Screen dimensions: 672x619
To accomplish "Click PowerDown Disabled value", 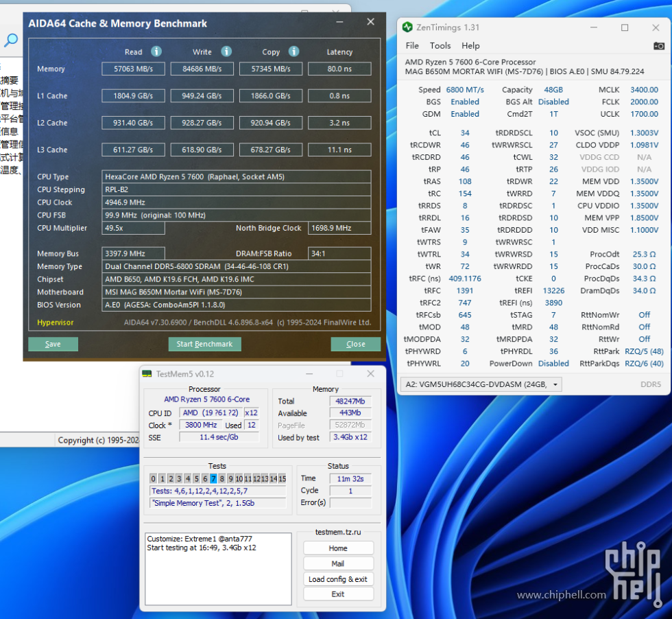I will tap(553, 363).
